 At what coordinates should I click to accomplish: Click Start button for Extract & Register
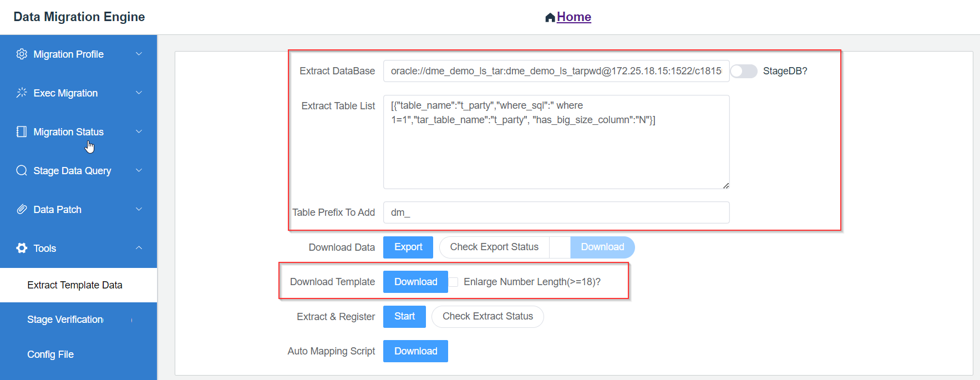coord(404,317)
